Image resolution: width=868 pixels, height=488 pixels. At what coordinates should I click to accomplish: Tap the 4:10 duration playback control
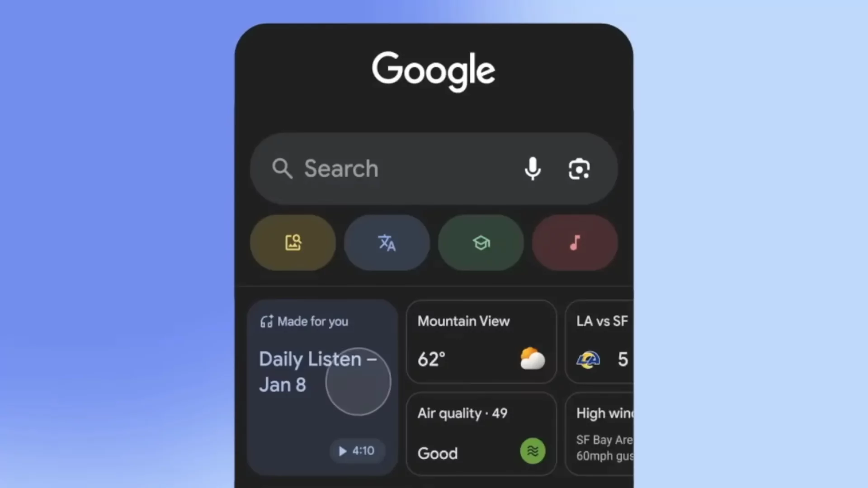click(x=356, y=450)
